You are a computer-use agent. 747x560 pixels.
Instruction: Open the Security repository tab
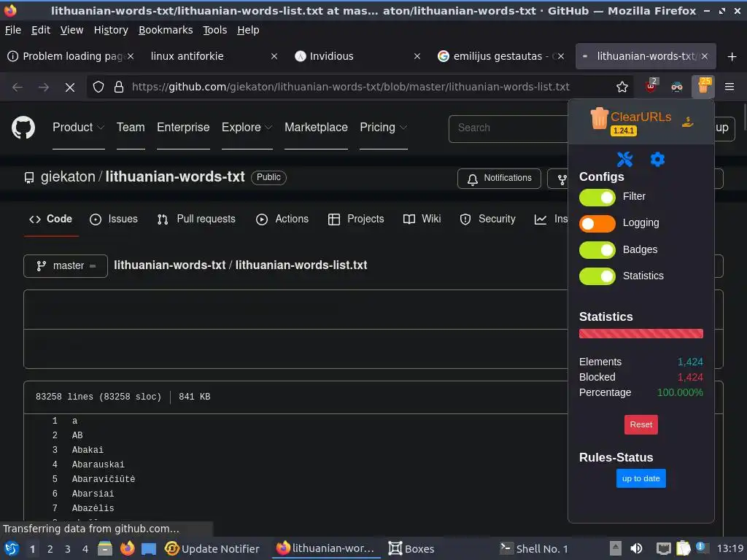point(487,219)
